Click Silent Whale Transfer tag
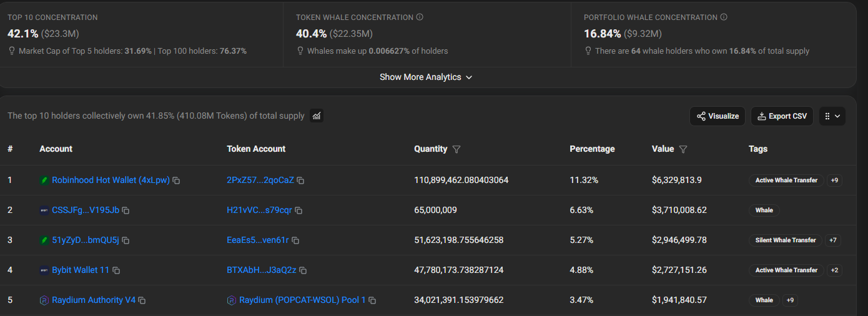This screenshot has height=316, width=868. [786, 240]
